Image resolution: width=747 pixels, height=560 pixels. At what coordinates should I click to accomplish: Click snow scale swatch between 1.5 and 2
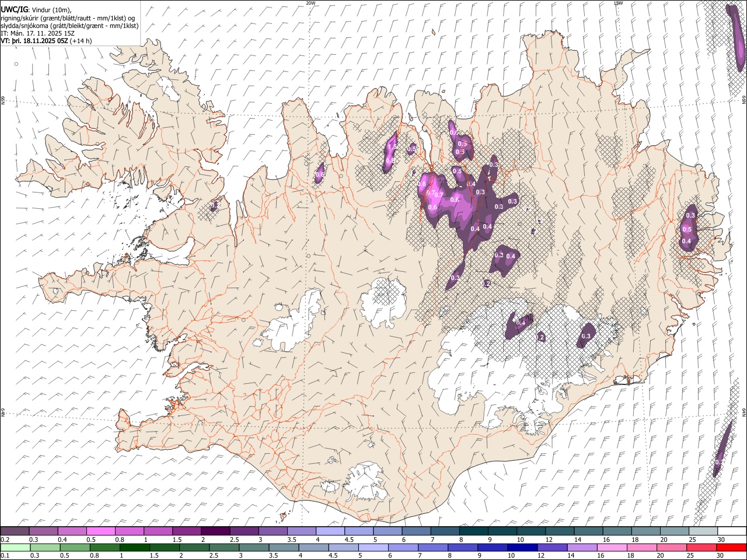[187, 531]
